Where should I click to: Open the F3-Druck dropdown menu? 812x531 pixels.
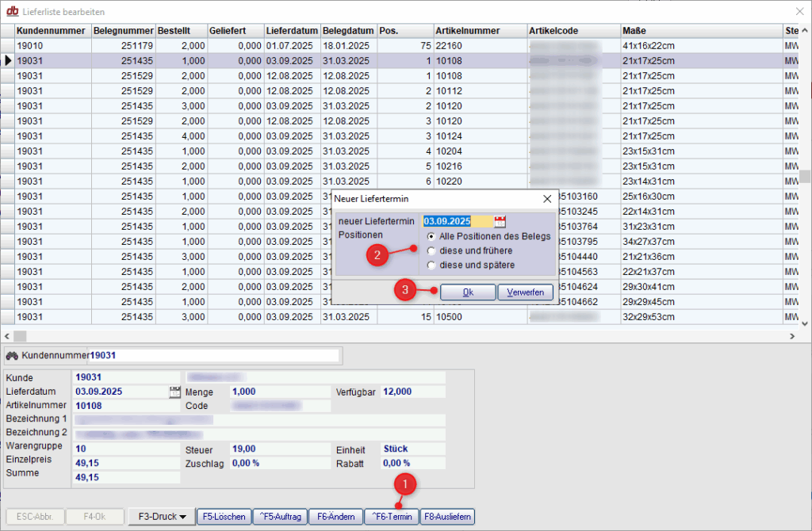(162, 517)
